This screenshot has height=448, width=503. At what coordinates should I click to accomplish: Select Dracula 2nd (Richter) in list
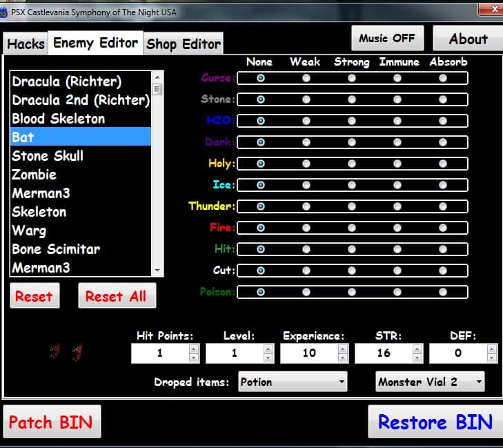(x=81, y=100)
